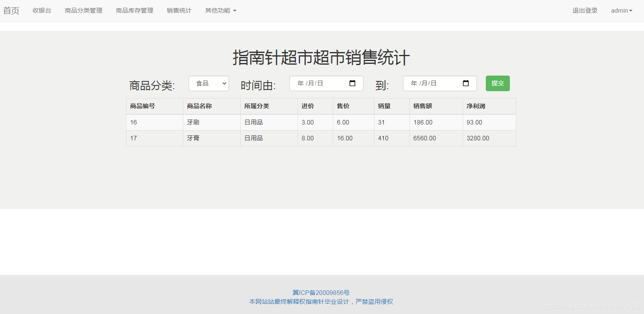Click the 净利润 column header

490,106
